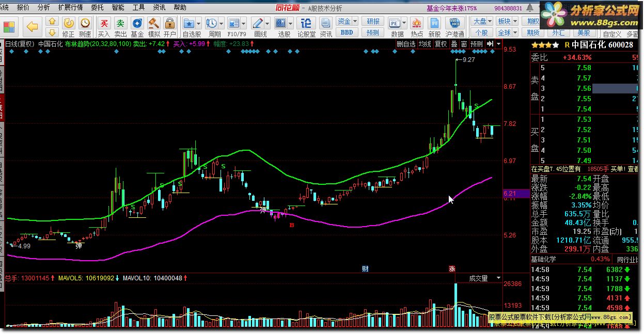This screenshot has height=334, width=644.
Task: Click the 预测 button below 研报
Action: click(373, 32)
